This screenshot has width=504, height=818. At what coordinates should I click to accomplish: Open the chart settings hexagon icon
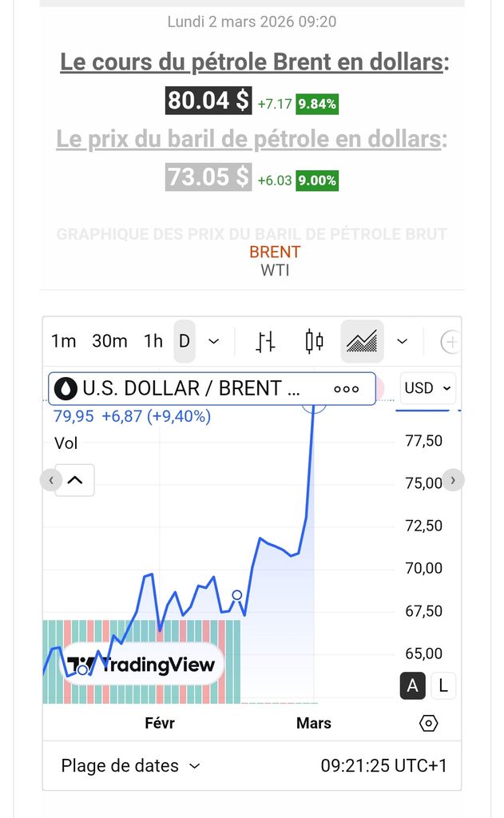[x=428, y=723]
